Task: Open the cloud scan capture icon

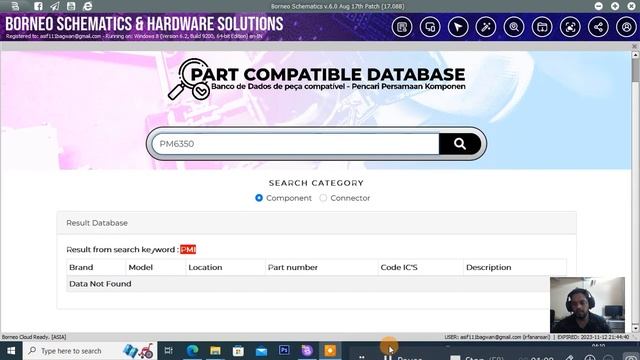Action: pyautogui.click(x=570, y=27)
